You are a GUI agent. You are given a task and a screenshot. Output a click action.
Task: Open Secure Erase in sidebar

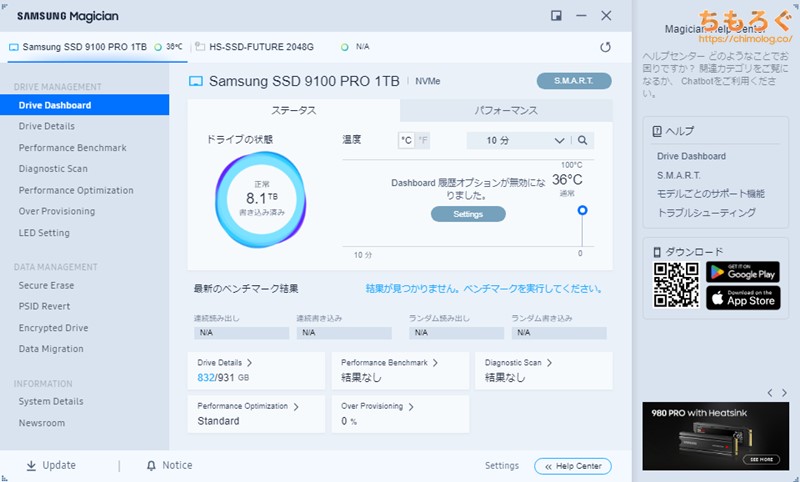coord(46,285)
